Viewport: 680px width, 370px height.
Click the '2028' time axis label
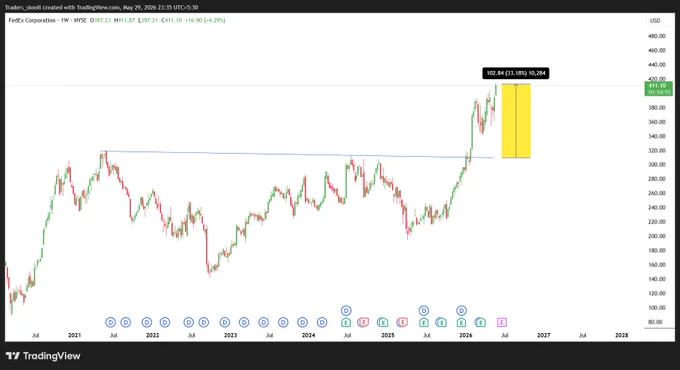point(621,335)
